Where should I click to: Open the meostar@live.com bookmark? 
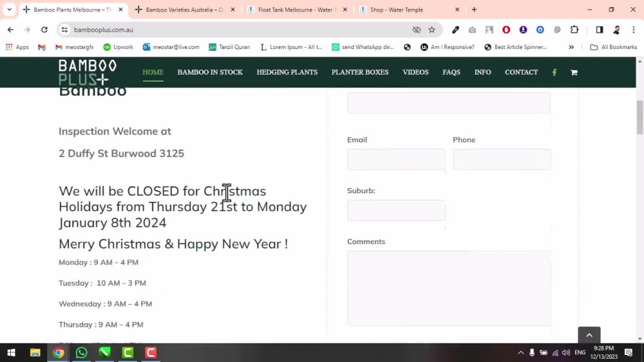171,47
